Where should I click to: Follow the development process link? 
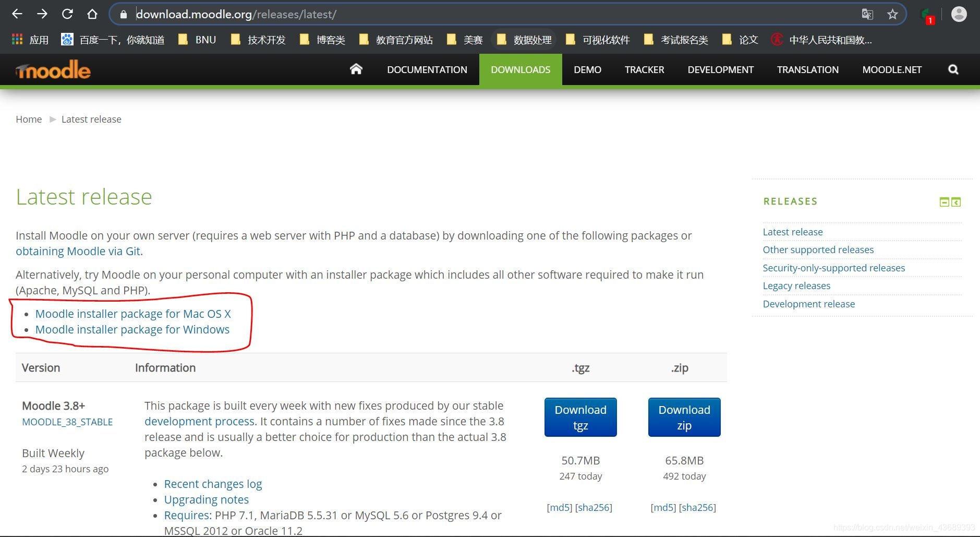click(x=199, y=421)
